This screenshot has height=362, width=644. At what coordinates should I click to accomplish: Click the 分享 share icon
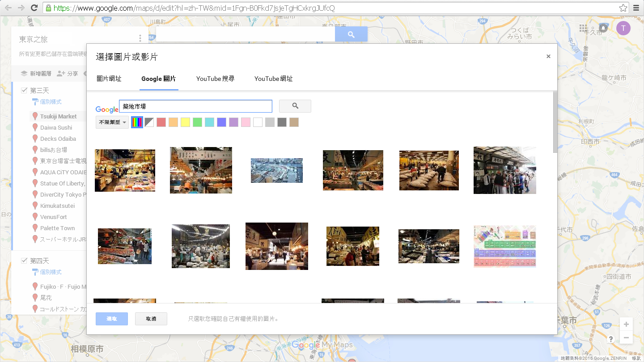pos(61,73)
